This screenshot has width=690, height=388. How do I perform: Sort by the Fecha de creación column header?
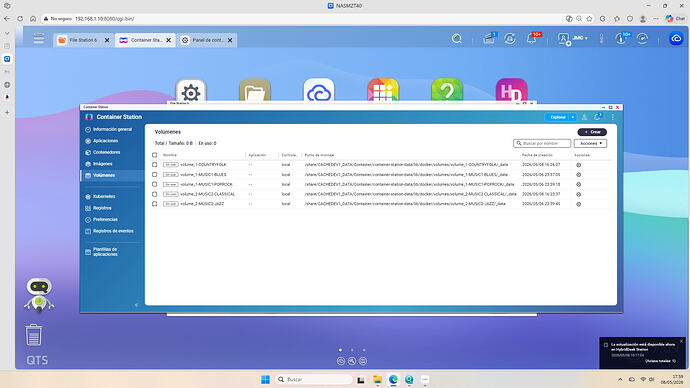pyautogui.click(x=537, y=155)
